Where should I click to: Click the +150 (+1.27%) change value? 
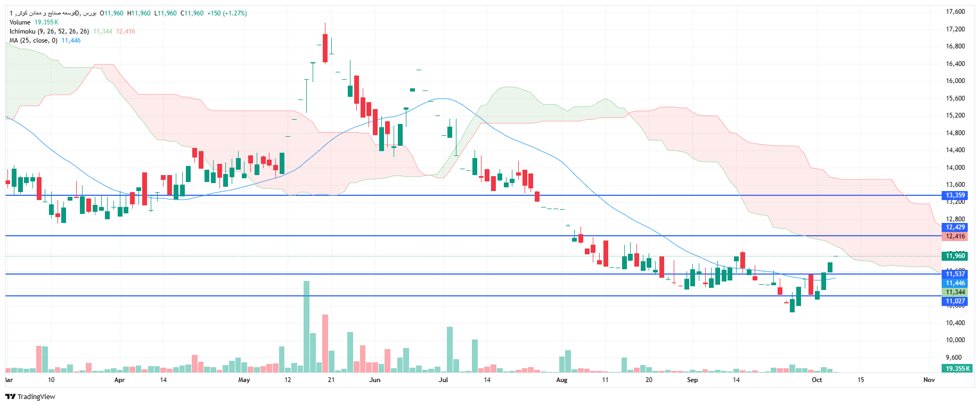coord(227,13)
